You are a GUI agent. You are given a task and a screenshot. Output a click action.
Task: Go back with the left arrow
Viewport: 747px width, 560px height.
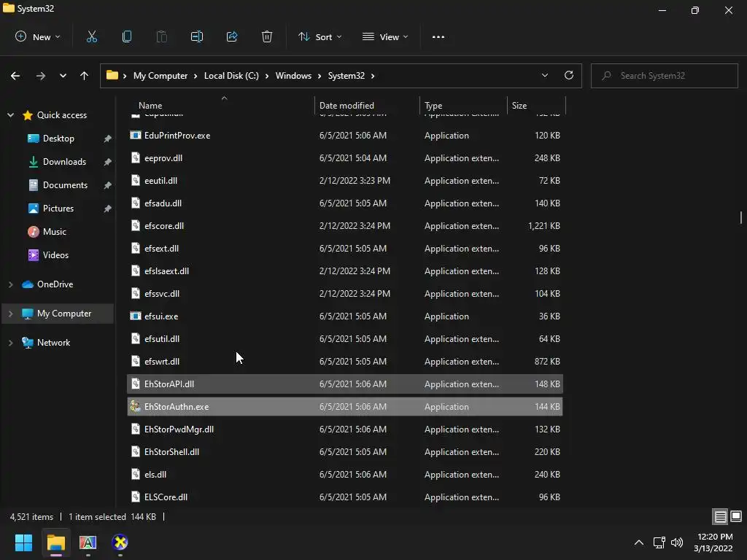point(15,76)
